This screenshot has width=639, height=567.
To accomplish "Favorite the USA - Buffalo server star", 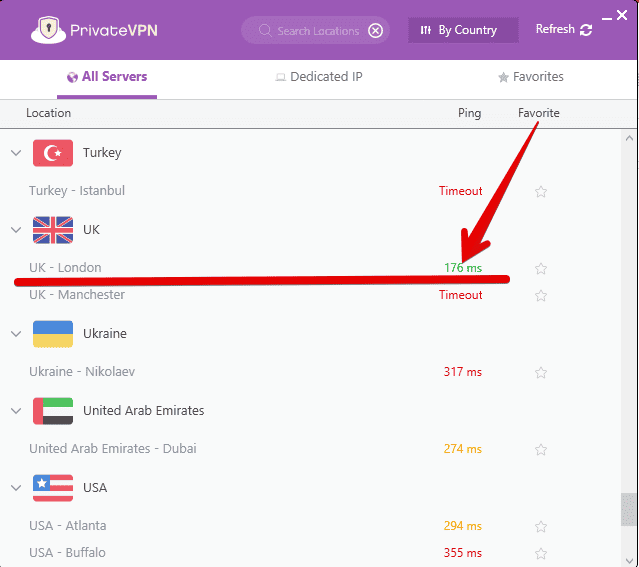I will point(541,554).
